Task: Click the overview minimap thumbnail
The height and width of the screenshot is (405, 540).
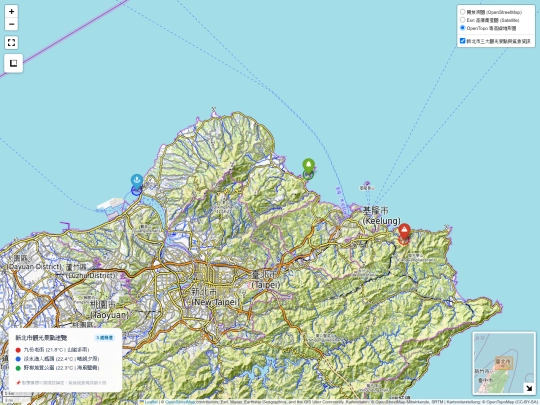Action: tap(504, 363)
